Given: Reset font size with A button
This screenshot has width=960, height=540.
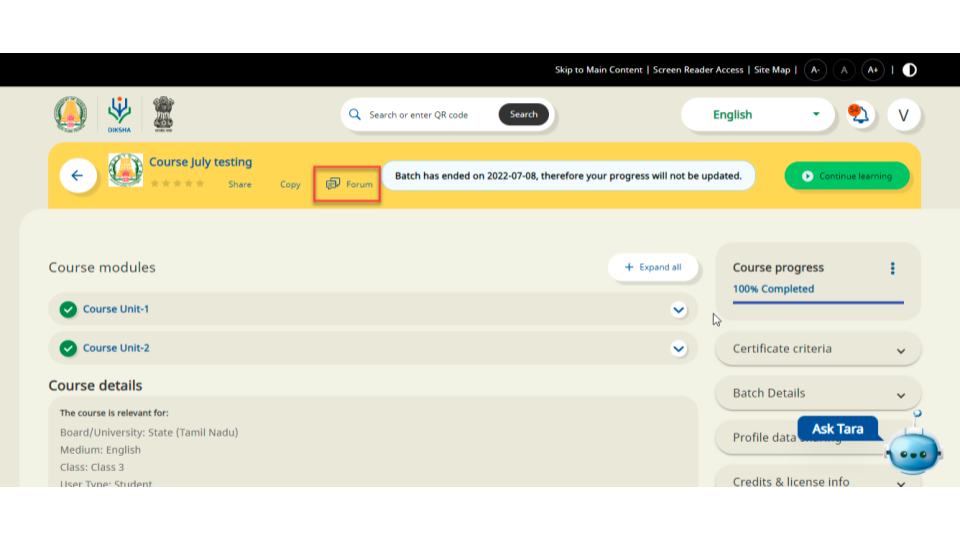Looking at the screenshot, I should click(844, 70).
